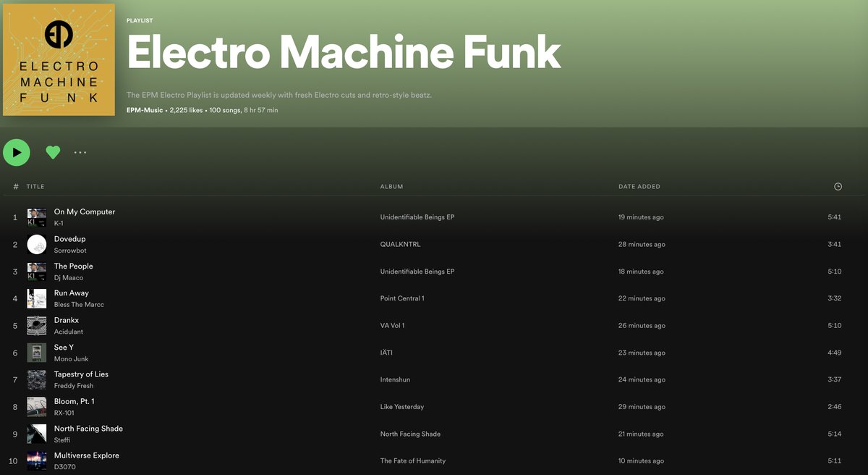868x475 pixels.
Task: Click the 10 minutes ago date cell
Action: (x=642, y=461)
